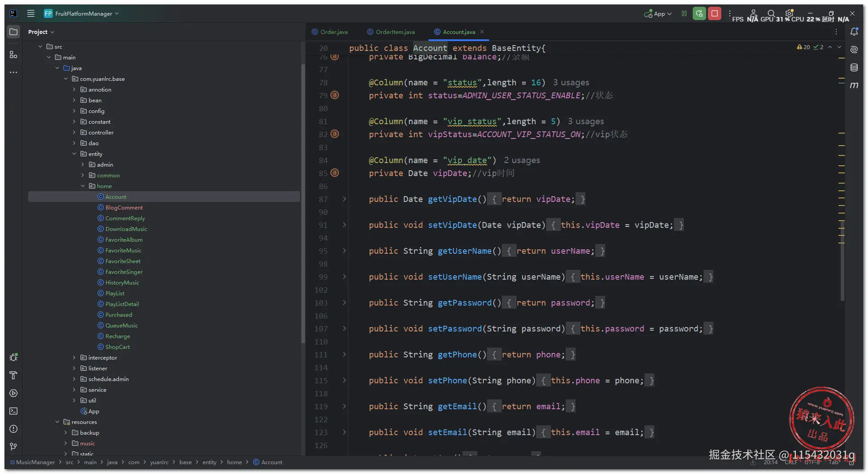Open the AI Assistant panel

[854, 50]
